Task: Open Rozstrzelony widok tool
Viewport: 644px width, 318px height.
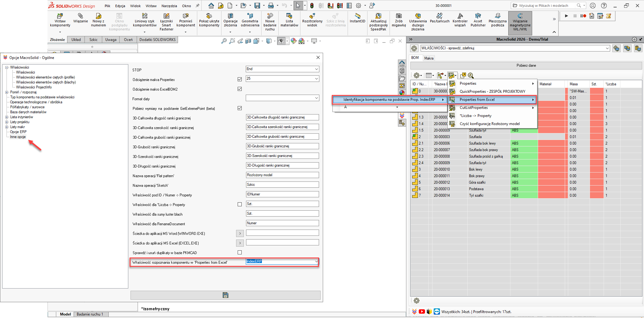Action: [312, 20]
